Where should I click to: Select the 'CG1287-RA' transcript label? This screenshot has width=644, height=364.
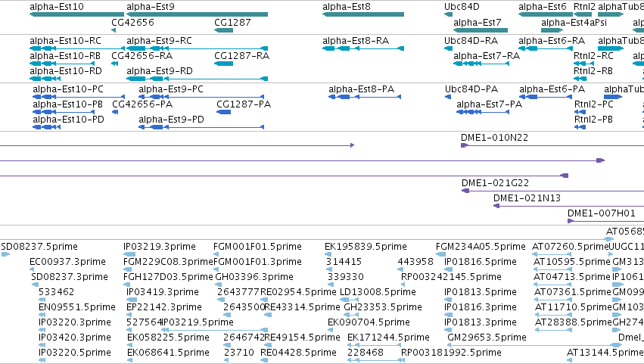[x=241, y=56]
